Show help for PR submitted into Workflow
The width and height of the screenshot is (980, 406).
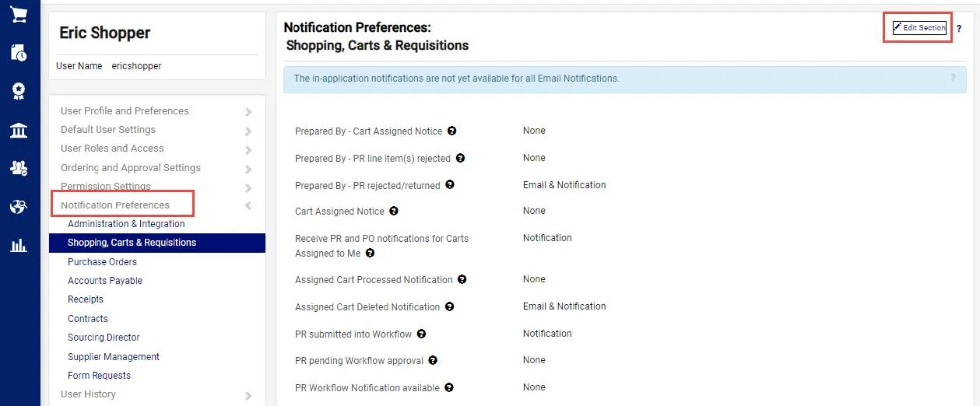click(x=422, y=334)
